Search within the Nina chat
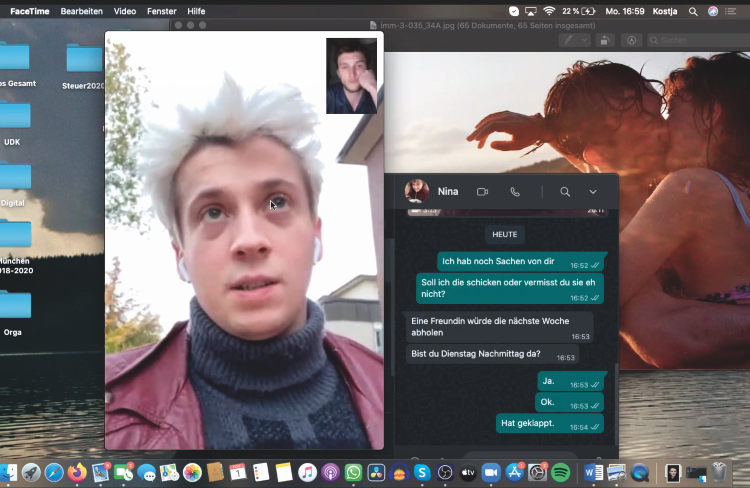750x488 pixels. [565, 192]
